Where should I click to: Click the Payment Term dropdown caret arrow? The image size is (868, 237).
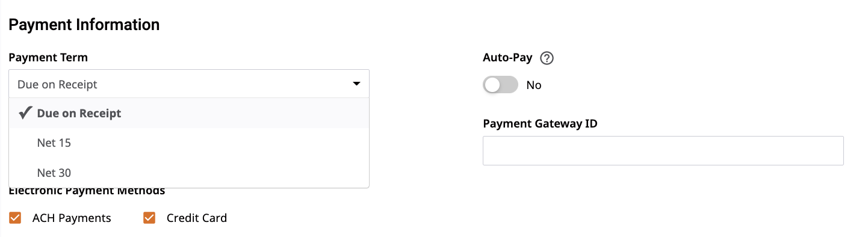[x=356, y=84]
